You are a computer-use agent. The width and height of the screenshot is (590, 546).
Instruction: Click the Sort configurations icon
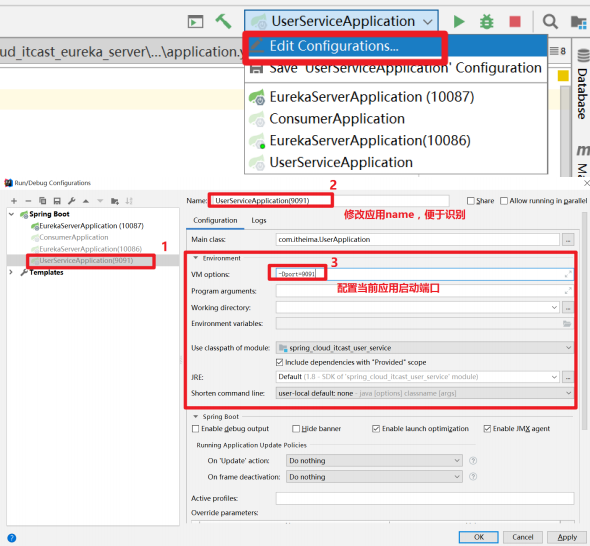pyautogui.click(x=129, y=201)
